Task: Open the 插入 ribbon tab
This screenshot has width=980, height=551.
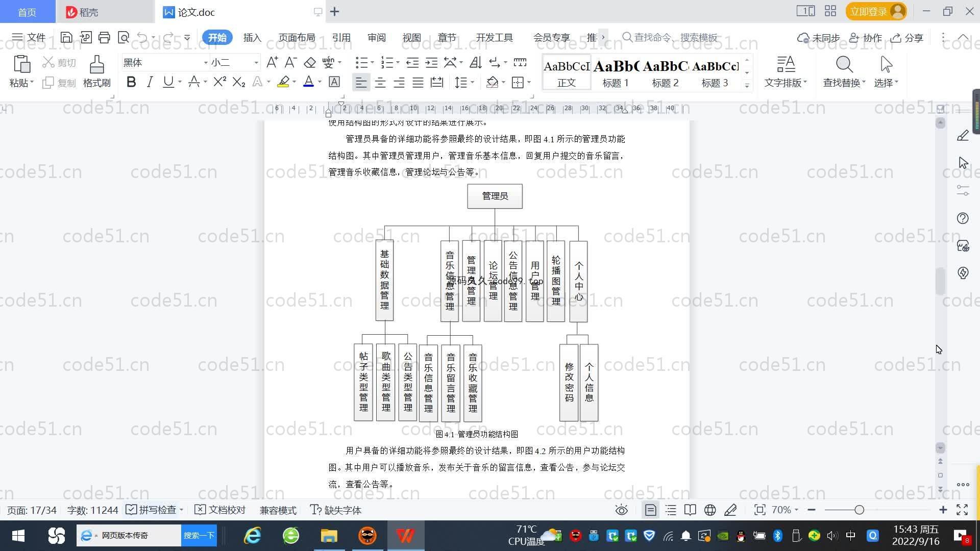Action: 252,38
